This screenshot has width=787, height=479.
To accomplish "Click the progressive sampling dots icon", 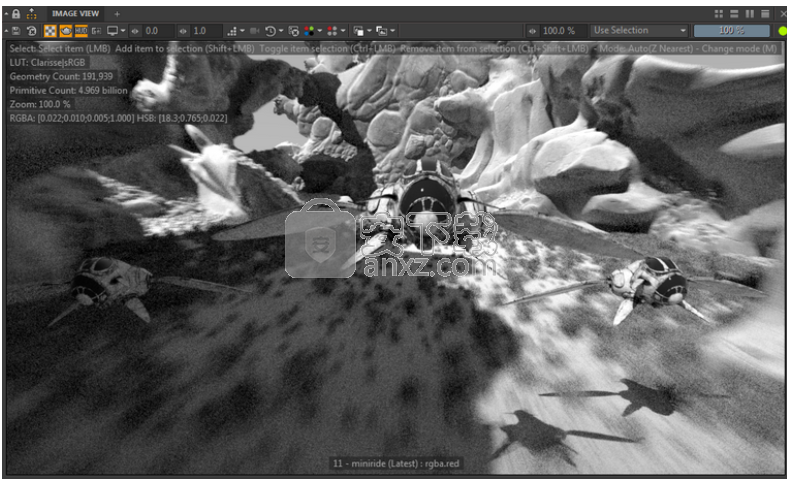I will coord(232,31).
